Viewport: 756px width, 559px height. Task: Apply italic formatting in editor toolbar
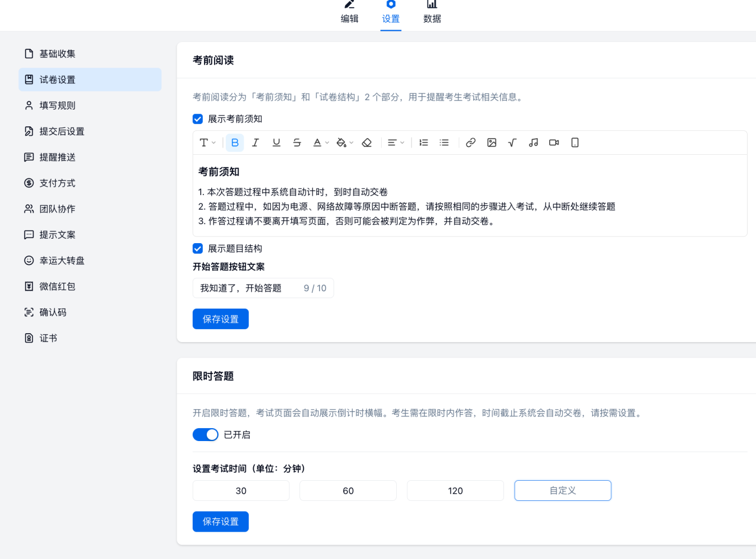(x=255, y=143)
